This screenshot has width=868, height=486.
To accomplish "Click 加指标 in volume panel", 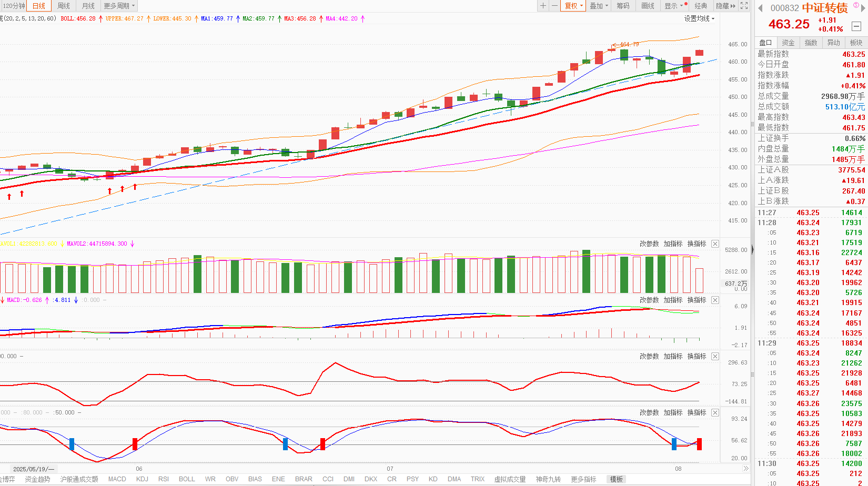I will click(x=673, y=244).
